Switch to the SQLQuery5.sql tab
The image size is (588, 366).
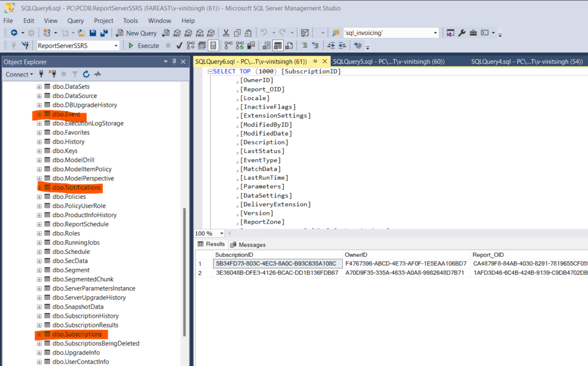click(x=389, y=61)
